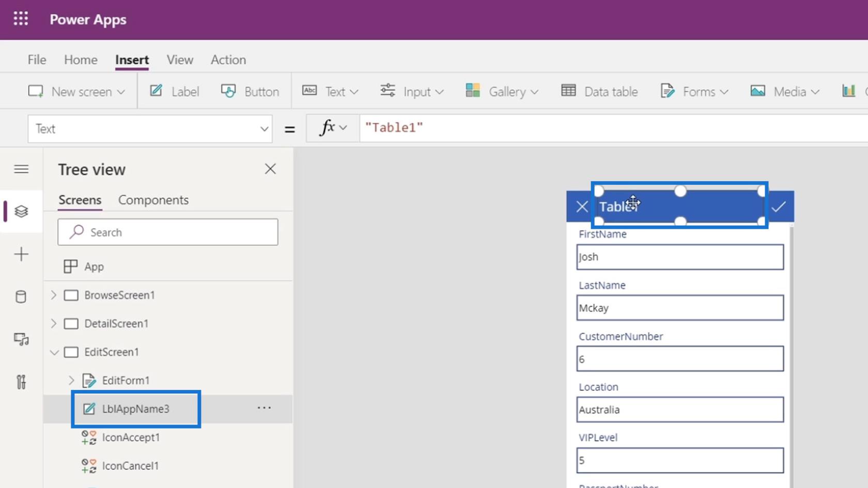Select BrowseScreen1 tree item

point(119,295)
